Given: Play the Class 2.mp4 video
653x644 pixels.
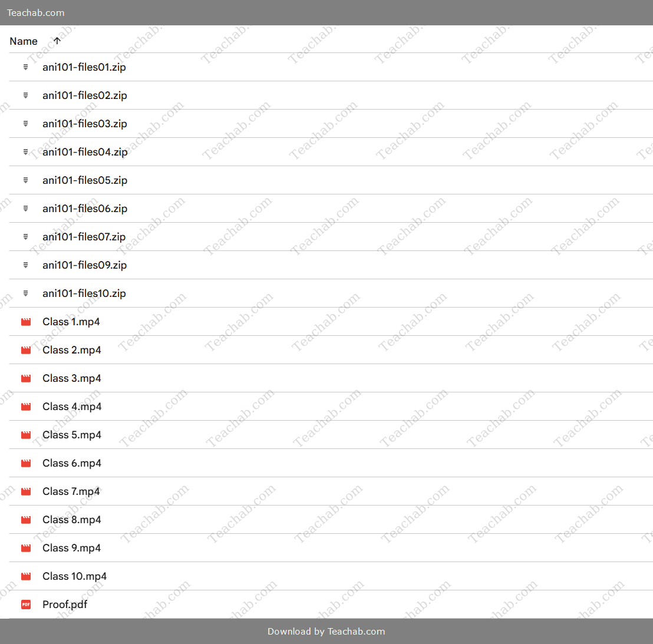Looking at the screenshot, I should (71, 350).
